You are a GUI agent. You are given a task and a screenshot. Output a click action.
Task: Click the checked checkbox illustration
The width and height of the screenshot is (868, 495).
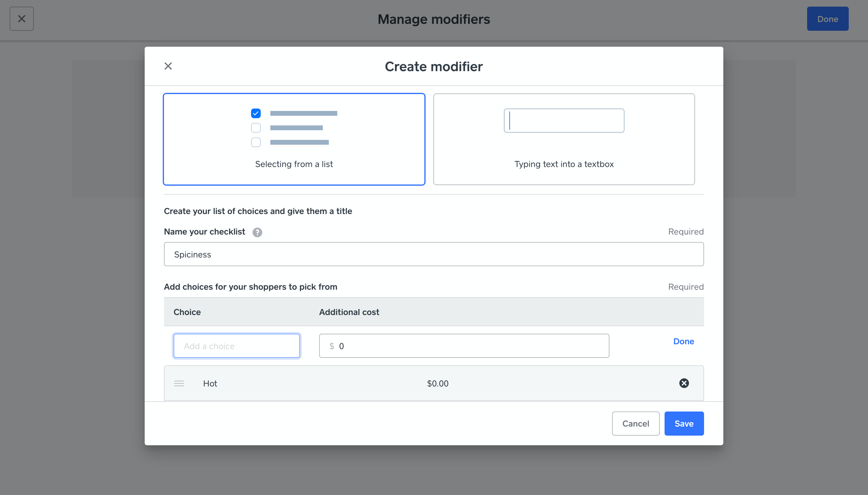coord(256,113)
